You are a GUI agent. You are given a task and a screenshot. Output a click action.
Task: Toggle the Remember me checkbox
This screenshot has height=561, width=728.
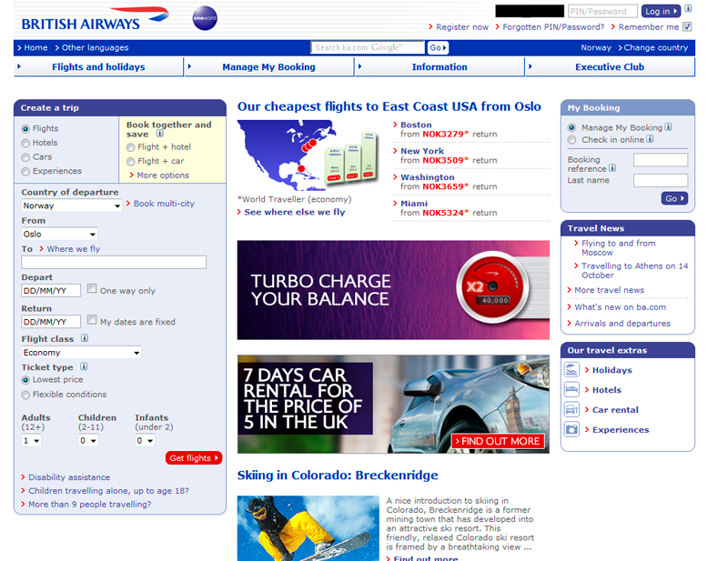tap(687, 27)
